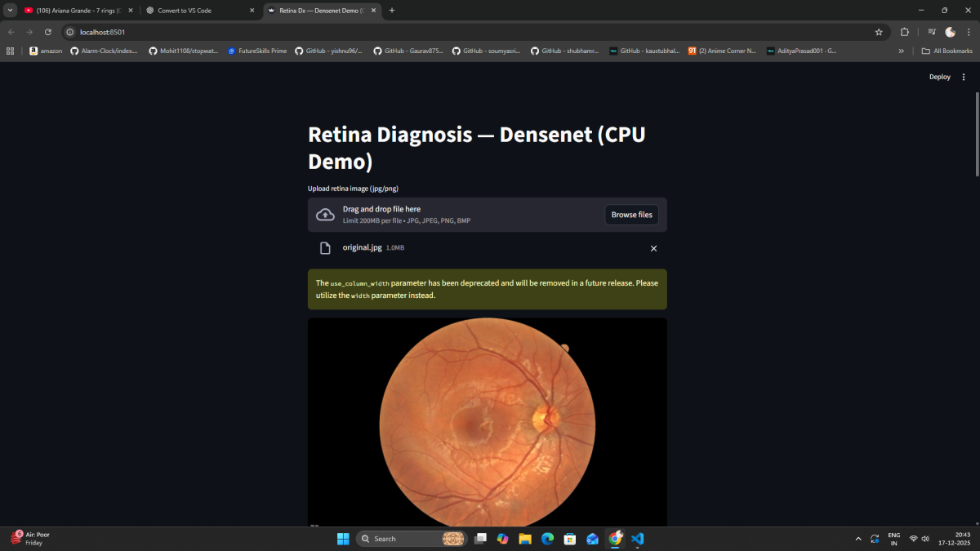
Task: Expand the bookmarks overflow chevron
Action: click(901, 51)
